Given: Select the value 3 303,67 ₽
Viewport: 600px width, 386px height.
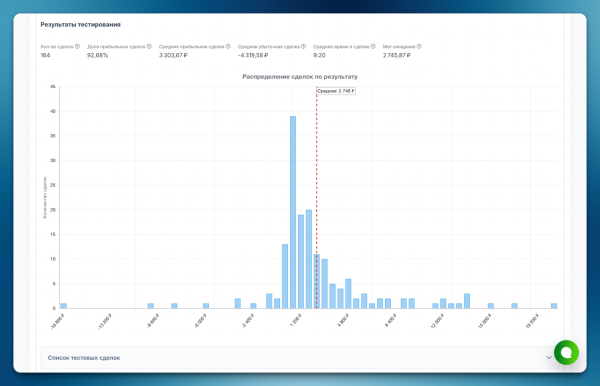Looking at the screenshot, I should click(x=173, y=55).
